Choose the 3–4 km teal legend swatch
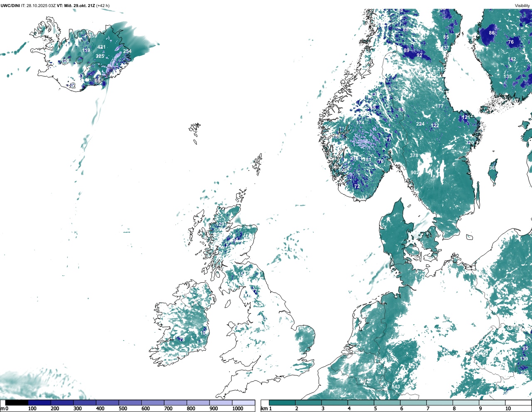The height and width of the screenshot is (412, 532). click(x=335, y=403)
